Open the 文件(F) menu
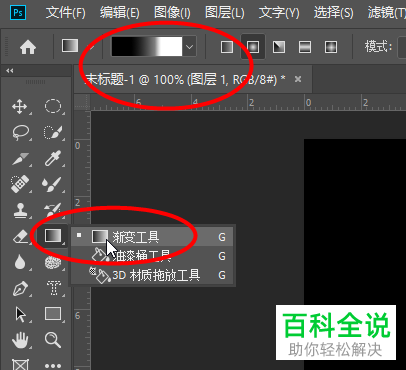Screen dimensions: 406x370 pos(65,13)
